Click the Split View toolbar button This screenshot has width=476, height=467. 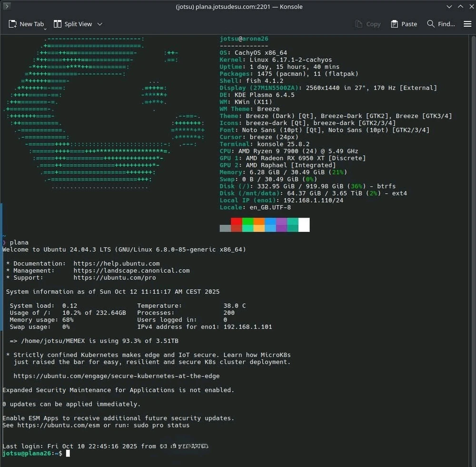73,24
